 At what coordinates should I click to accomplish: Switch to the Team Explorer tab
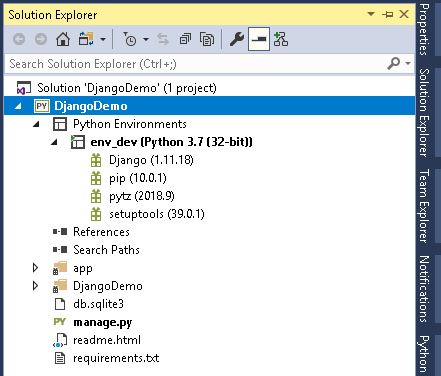pos(424,206)
